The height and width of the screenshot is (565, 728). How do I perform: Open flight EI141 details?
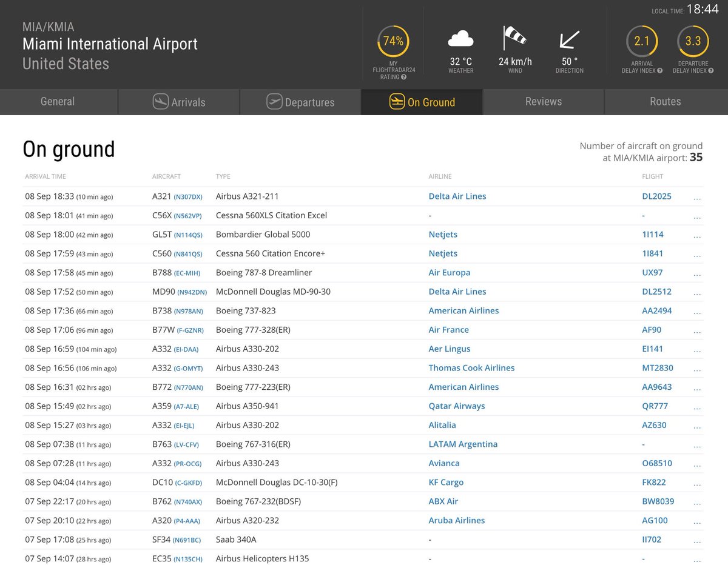pos(653,349)
